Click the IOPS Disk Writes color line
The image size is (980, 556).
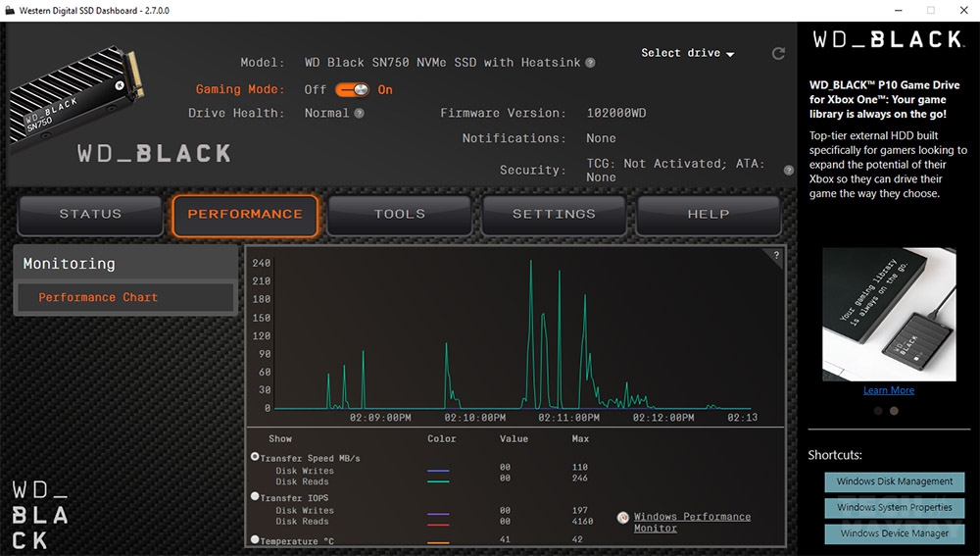click(438, 514)
